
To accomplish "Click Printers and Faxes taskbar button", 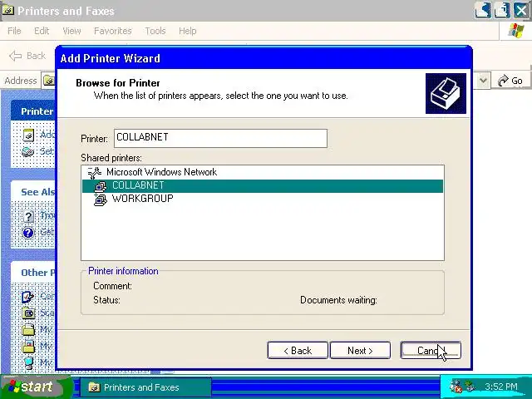I will coord(146,387).
